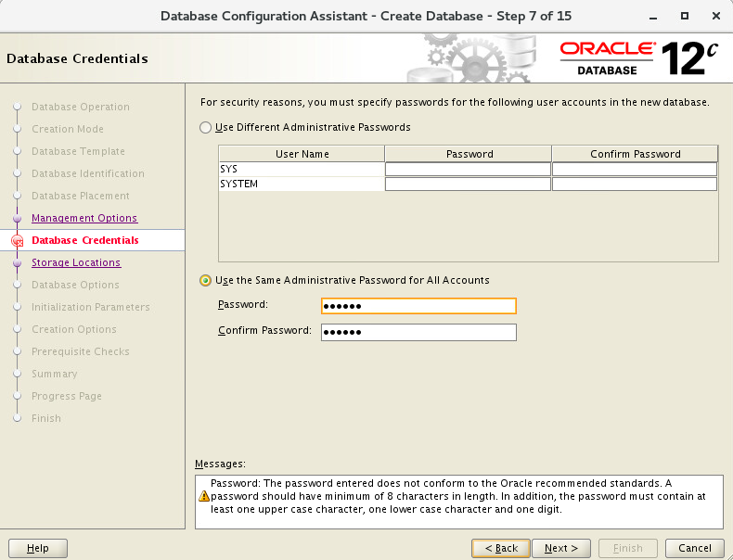733x560 pixels.
Task: Click the Management Options step bullet
Action: tap(18, 218)
